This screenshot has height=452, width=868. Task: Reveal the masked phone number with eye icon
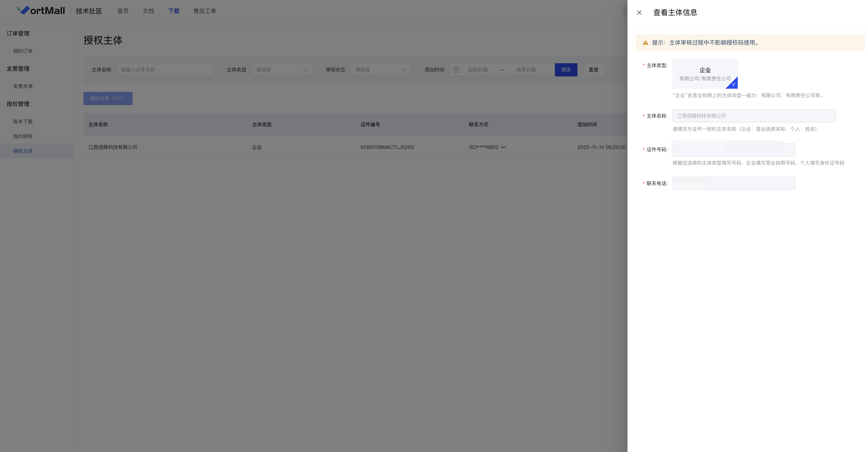click(x=503, y=147)
